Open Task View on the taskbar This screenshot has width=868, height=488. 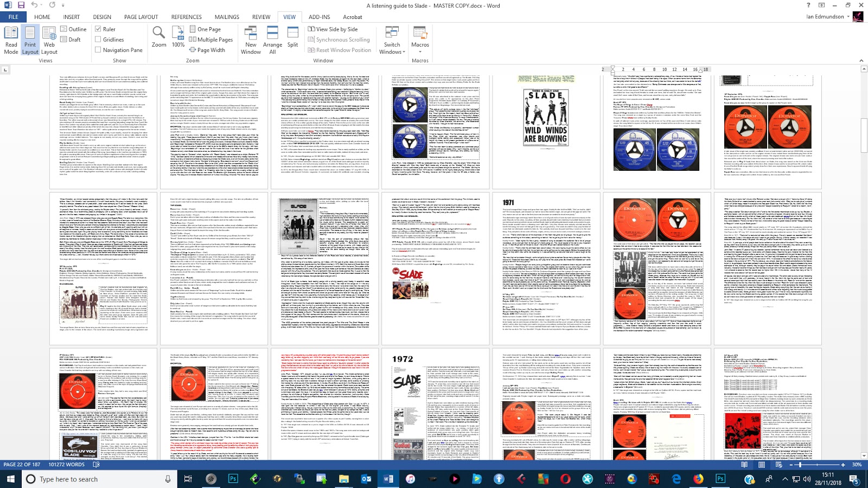coord(188,479)
